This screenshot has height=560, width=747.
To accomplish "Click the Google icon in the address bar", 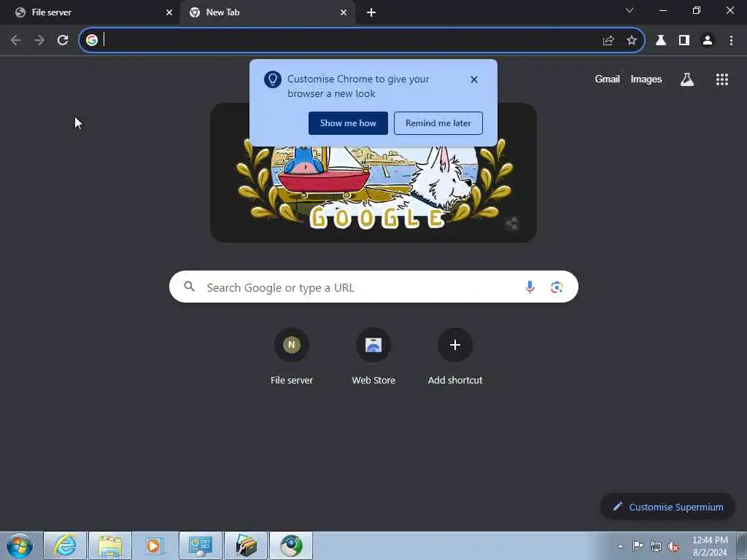I will [x=92, y=40].
